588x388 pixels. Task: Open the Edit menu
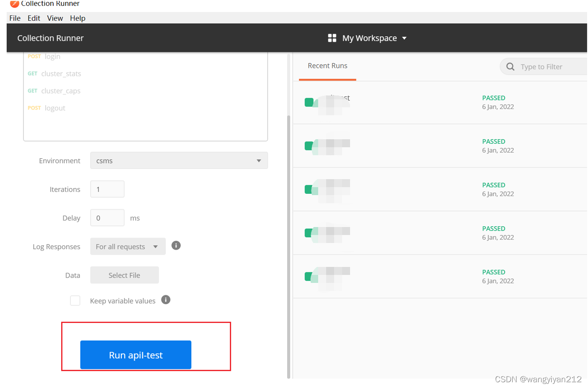click(34, 18)
